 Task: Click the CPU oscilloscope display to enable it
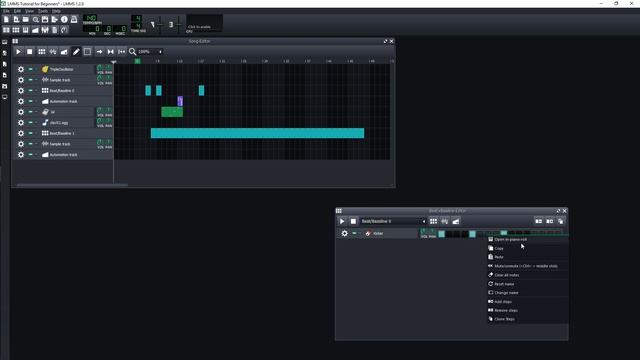pos(204,23)
